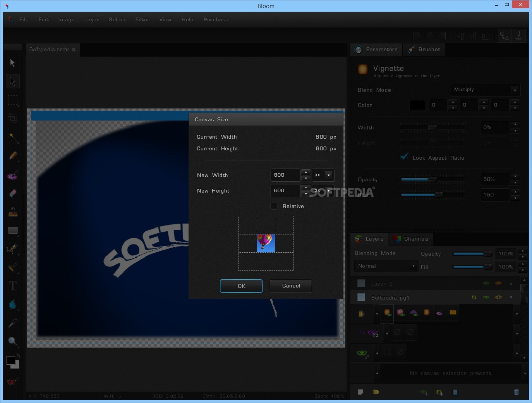The image size is (532, 403).
Task: Toggle visibility icon of Layer 3
Action: (x=498, y=283)
